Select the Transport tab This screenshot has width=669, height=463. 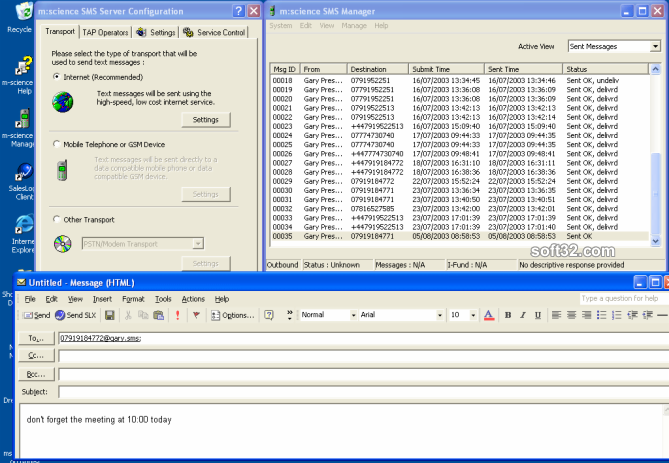pos(60,32)
